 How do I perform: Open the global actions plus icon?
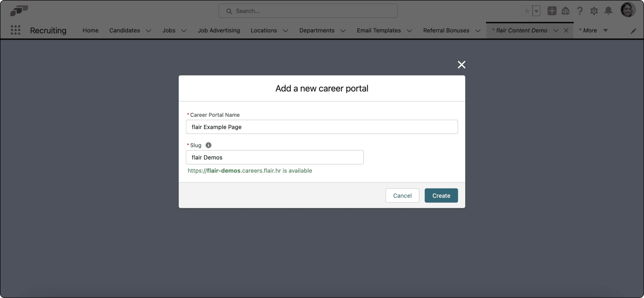(552, 11)
